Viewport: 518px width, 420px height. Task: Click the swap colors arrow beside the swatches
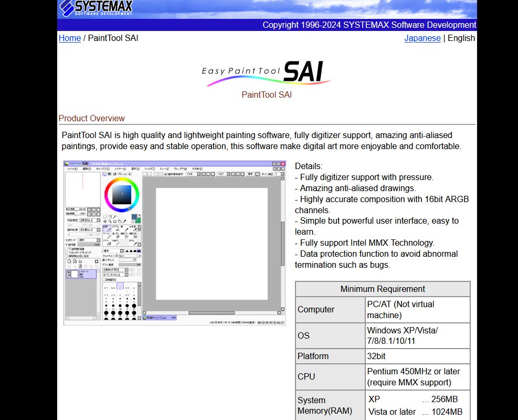click(140, 215)
